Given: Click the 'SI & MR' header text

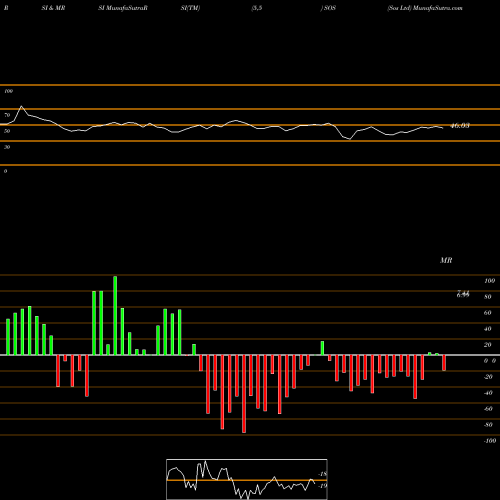Looking at the screenshot, I should (53, 8).
